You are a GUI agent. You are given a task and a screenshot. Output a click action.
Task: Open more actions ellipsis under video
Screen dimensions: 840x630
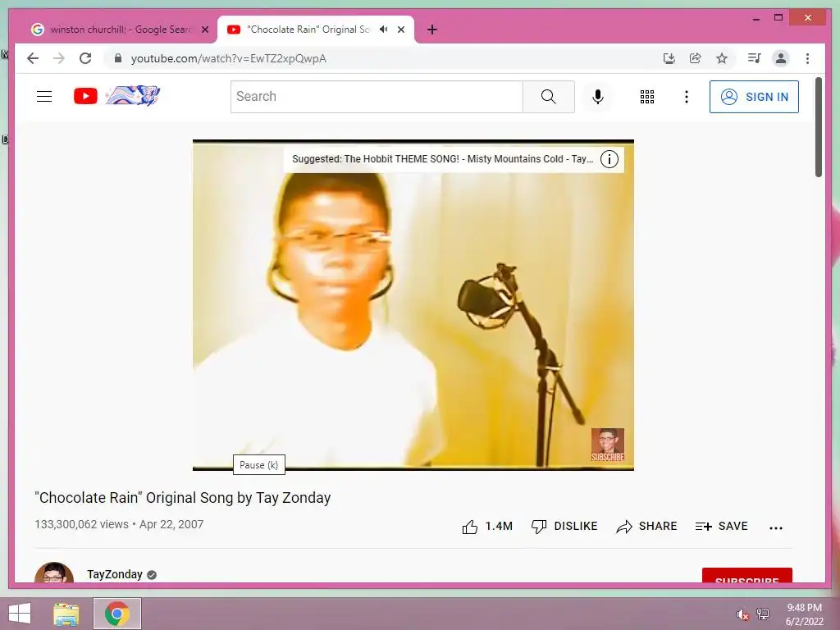point(776,527)
